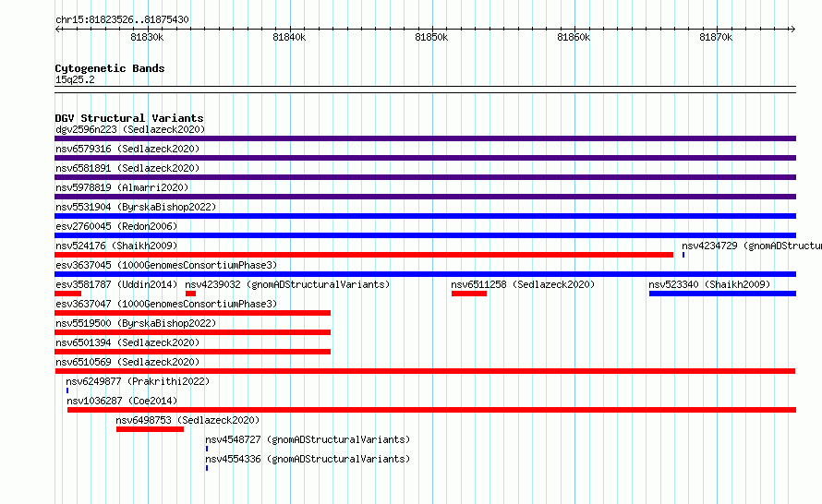Open variant label nsv5531904 (ByrskaBishop2022)
Screen dimensions: 822x504
tap(136, 207)
